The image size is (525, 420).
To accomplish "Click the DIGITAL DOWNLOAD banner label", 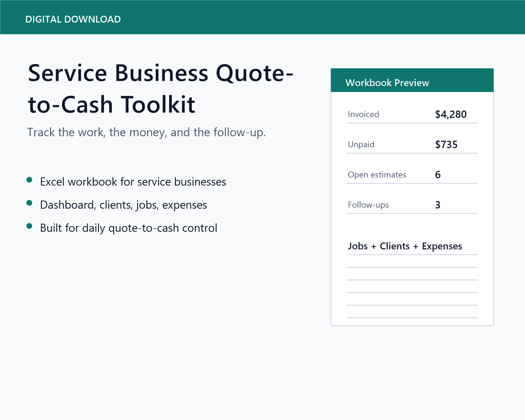I will click(73, 19).
